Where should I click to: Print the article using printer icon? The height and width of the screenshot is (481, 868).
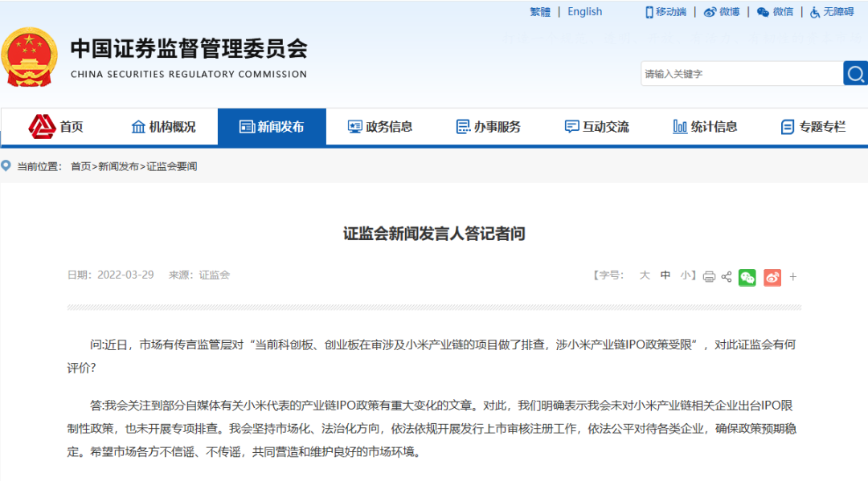(x=709, y=277)
